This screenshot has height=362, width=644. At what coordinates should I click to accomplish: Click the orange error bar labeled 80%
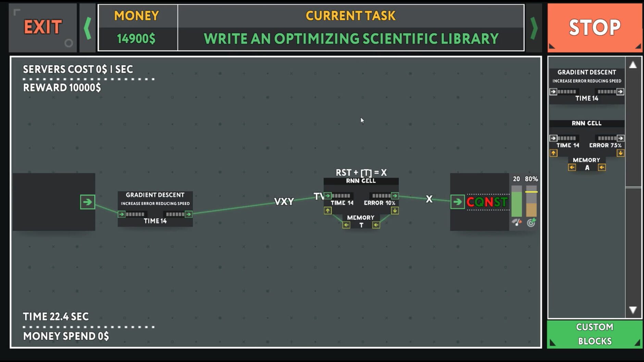pos(531,201)
